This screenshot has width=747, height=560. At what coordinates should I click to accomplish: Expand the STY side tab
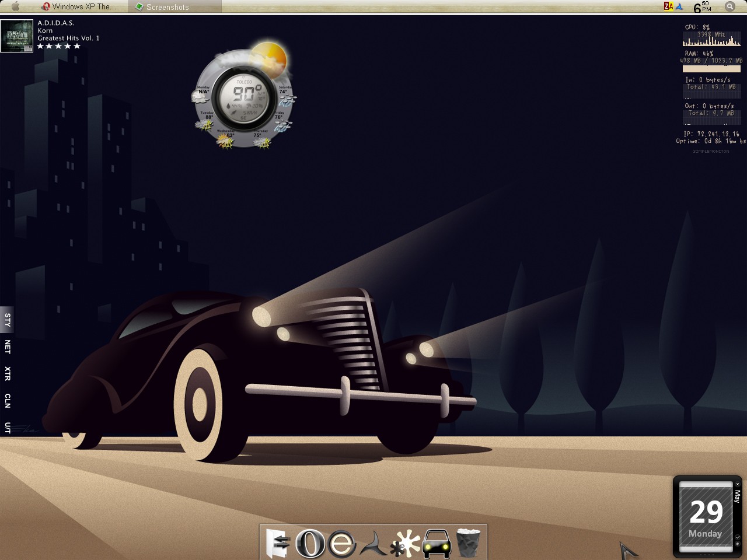7,320
